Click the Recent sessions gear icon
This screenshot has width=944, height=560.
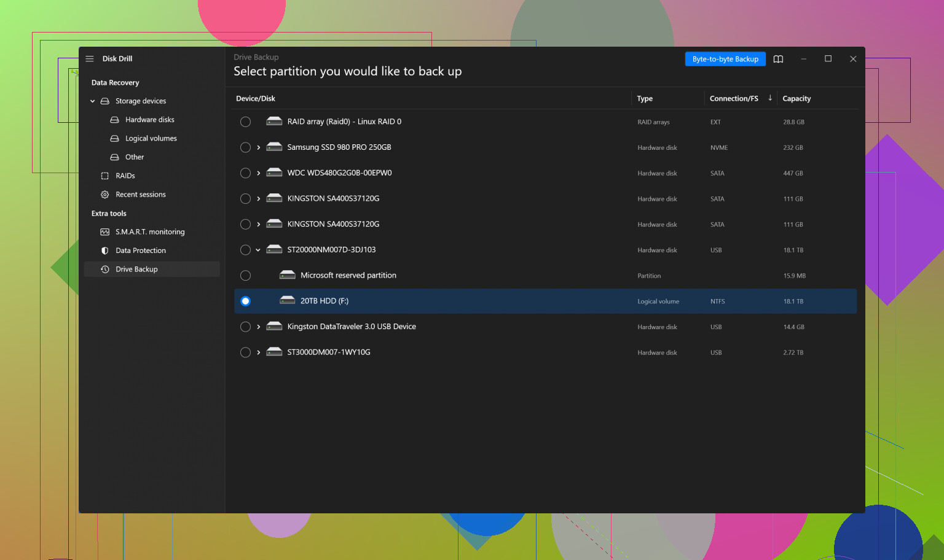pos(104,195)
